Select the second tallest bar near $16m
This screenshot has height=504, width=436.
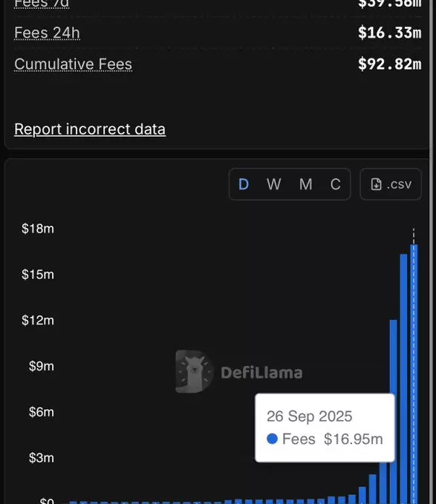tap(403, 379)
